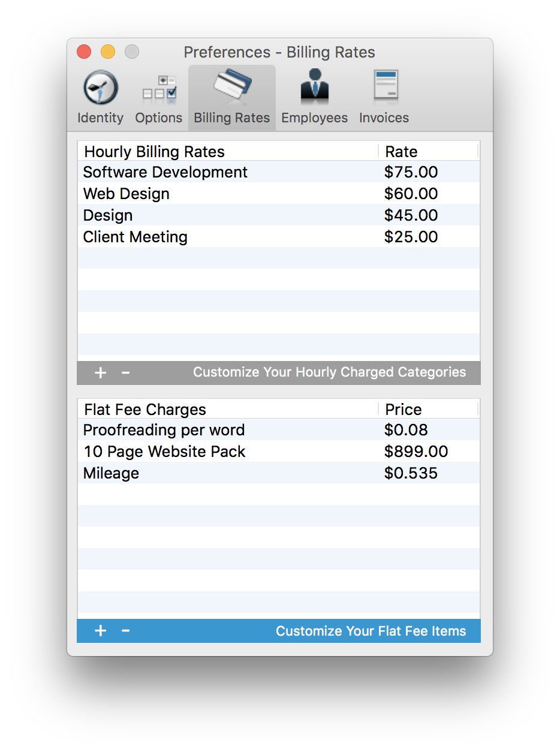Open the Options preferences pane
The image size is (560, 752).
[x=158, y=96]
